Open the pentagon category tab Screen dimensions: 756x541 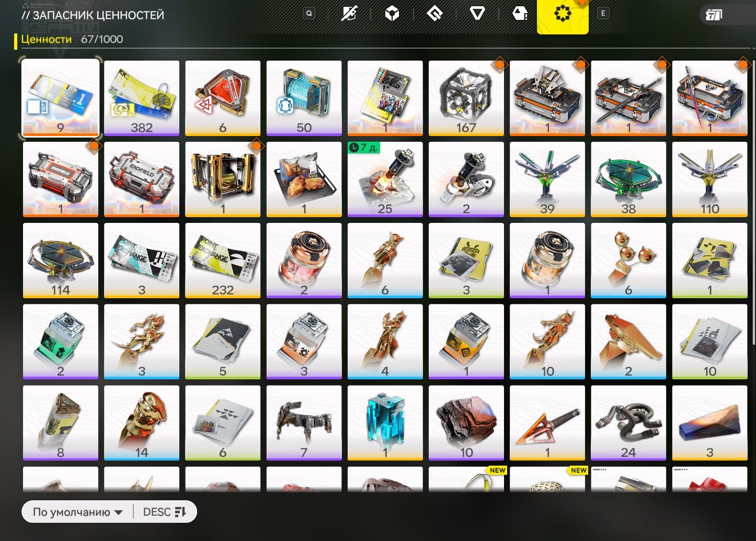click(520, 14)
